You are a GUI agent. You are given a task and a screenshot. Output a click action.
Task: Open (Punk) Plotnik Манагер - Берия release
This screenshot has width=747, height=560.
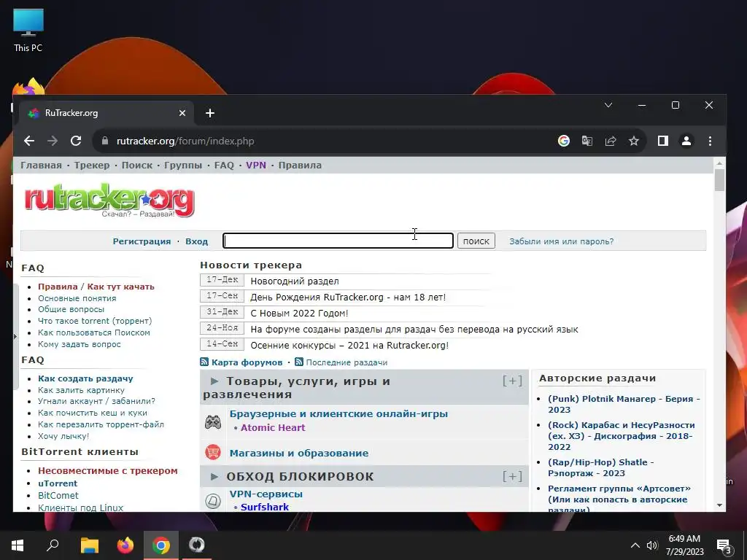pos(624,404)
